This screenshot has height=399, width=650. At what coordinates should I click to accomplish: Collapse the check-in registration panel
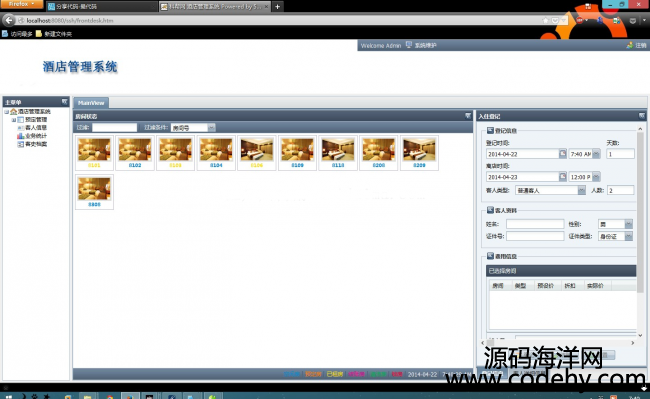[x=641, y=116]
